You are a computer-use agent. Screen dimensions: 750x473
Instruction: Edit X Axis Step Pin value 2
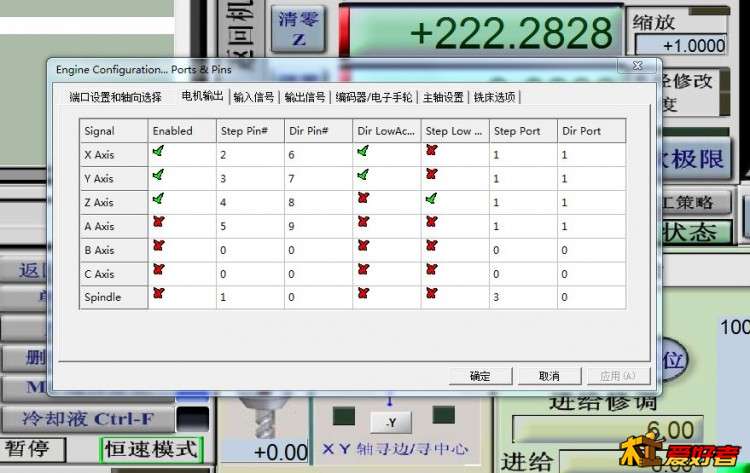pyautogui.click(x=250, y=155)
